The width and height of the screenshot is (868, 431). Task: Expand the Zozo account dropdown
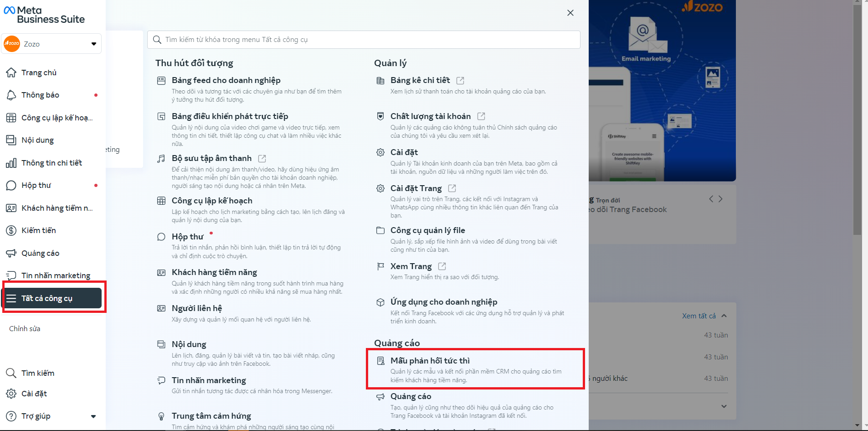tap(93, 44)
